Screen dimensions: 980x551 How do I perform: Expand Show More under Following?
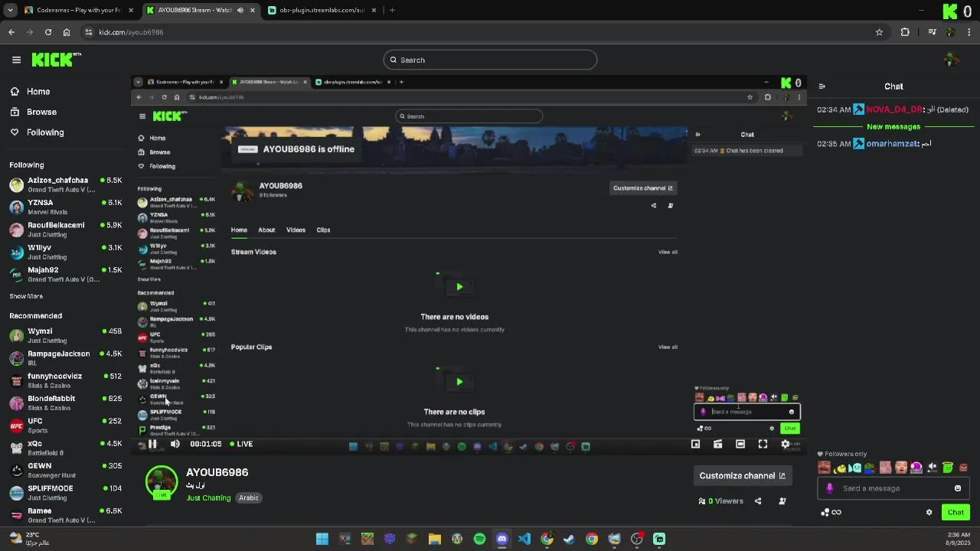[x=26, y=296]
